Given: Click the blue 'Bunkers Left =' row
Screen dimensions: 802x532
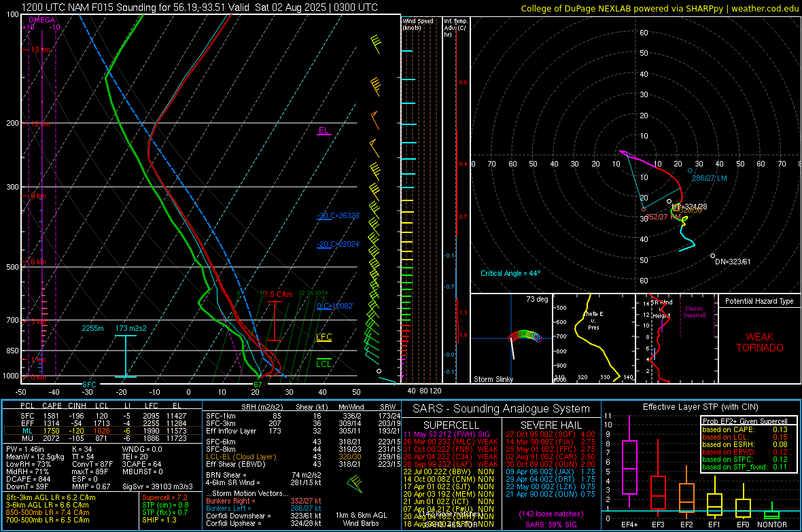Looking at the screenshot, I should pyautogui.click(x=264, y=508).
